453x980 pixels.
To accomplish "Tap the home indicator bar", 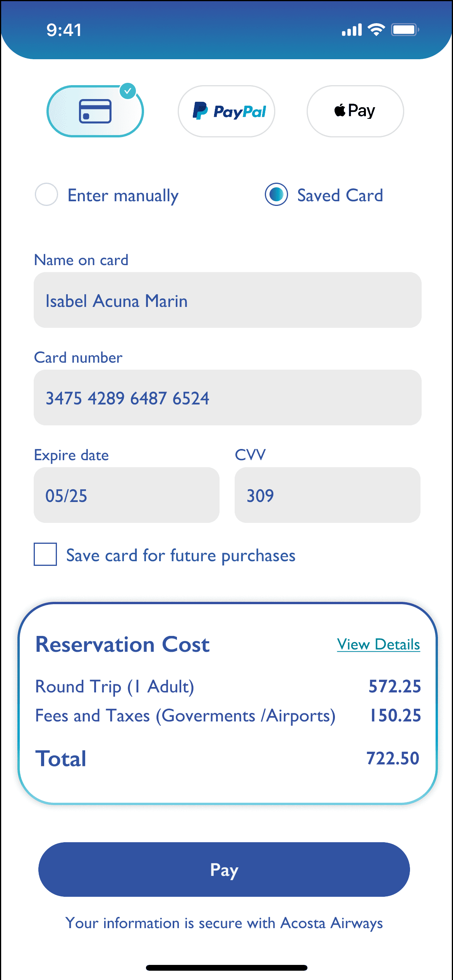I will 226,968.
